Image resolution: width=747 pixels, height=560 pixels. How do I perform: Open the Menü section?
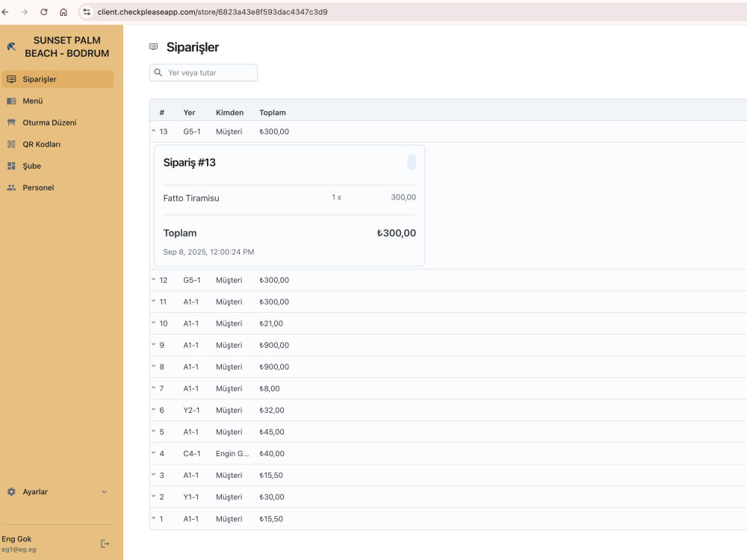point(58,101)
